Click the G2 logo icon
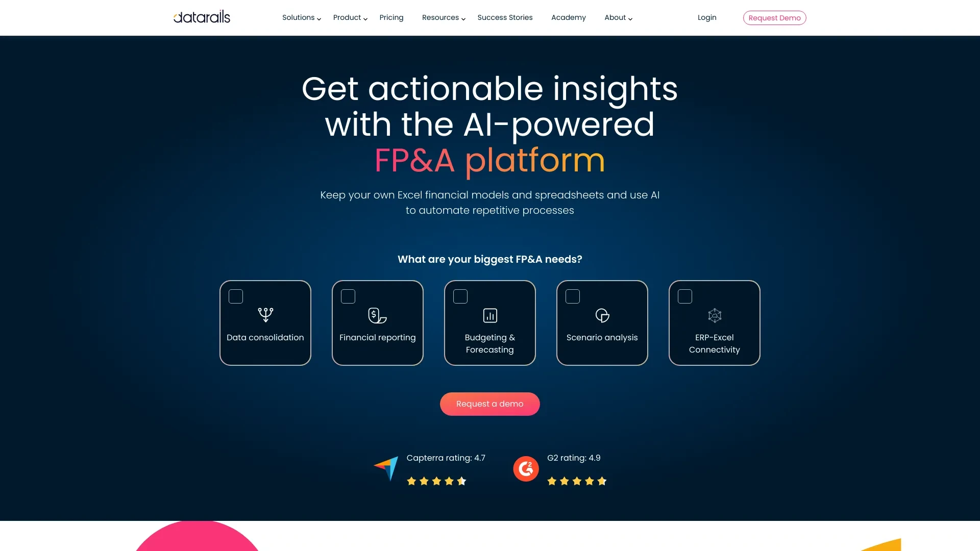 click(x=526, y=469)
